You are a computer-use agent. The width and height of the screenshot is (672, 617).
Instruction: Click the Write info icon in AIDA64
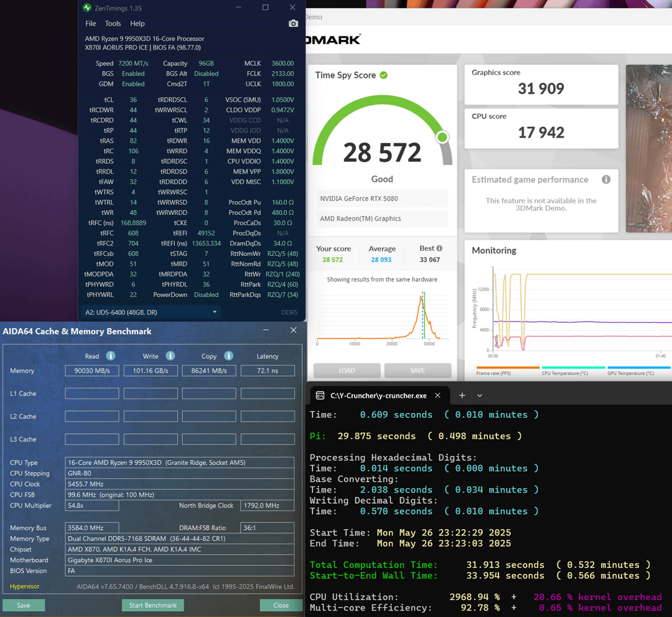pos(170,356)
